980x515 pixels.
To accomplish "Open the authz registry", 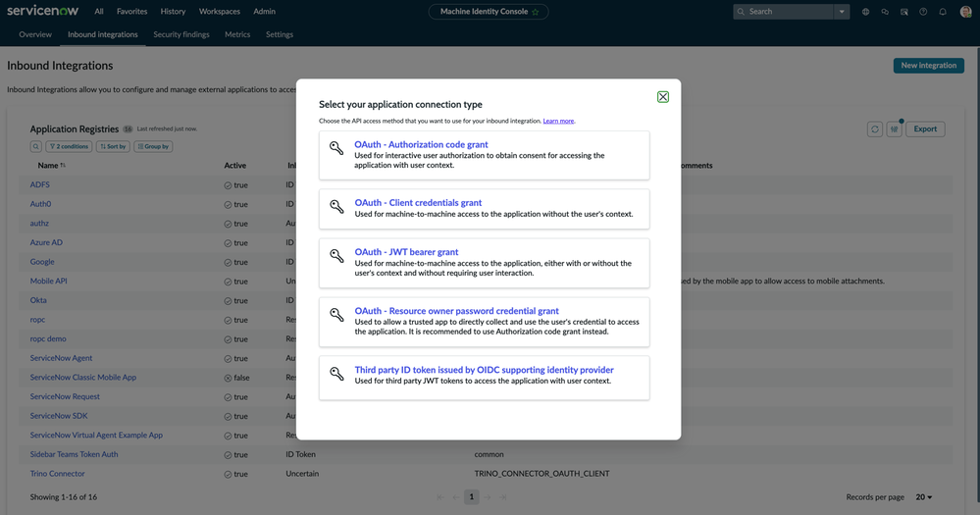I will tap(39, 223).
